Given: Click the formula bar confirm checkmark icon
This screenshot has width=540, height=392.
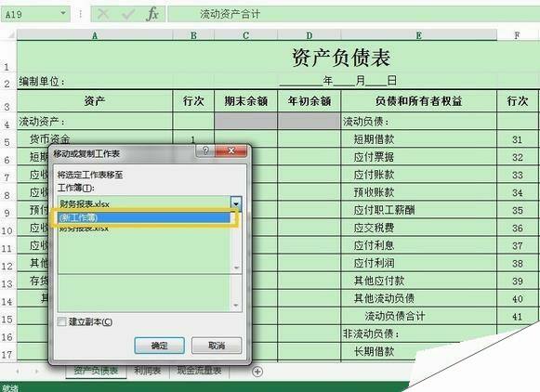Looking at the screenshot, I should (x=127, y=15).
